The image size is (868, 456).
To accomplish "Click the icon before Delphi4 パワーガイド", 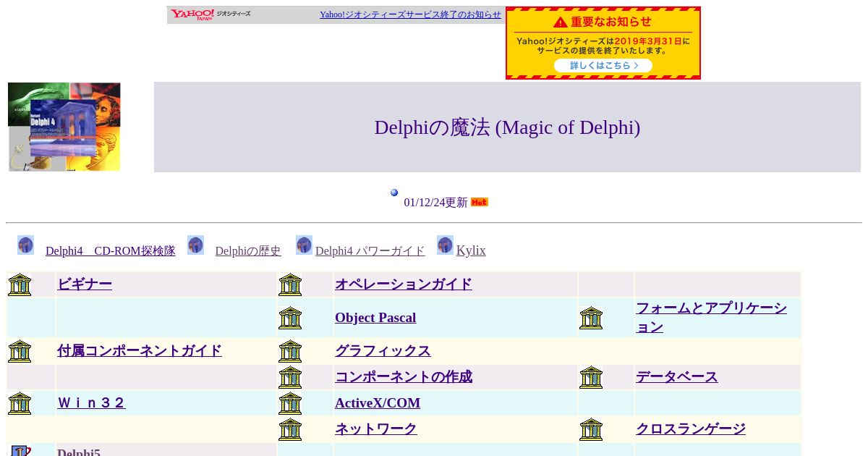I will point(304,245).
